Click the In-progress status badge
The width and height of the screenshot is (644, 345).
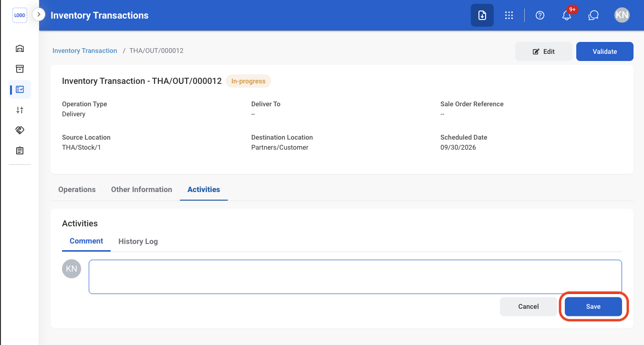pos(248,81)
